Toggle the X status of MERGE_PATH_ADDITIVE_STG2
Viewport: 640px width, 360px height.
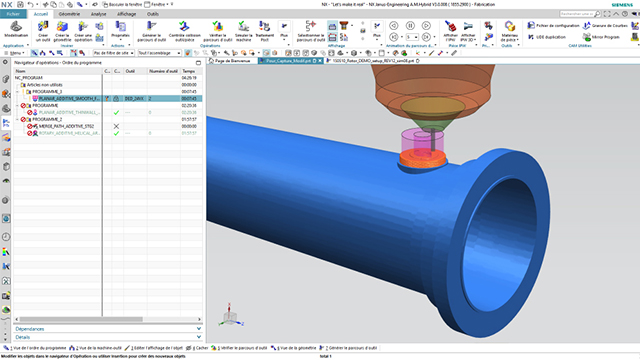coord(116,126)
